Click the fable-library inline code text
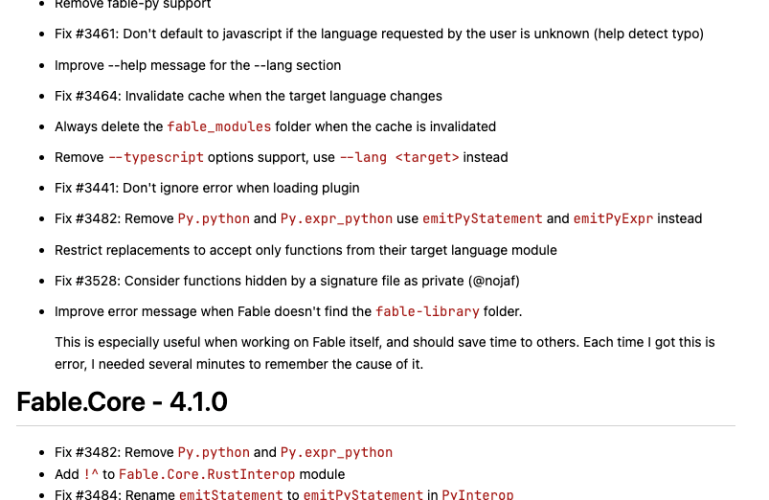This screenshot has height=500, width=769. [427, 311]
